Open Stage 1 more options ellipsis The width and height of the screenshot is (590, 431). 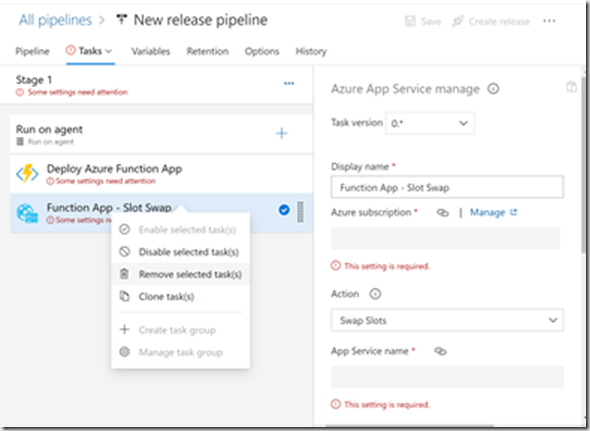click(x=289, y=83)
